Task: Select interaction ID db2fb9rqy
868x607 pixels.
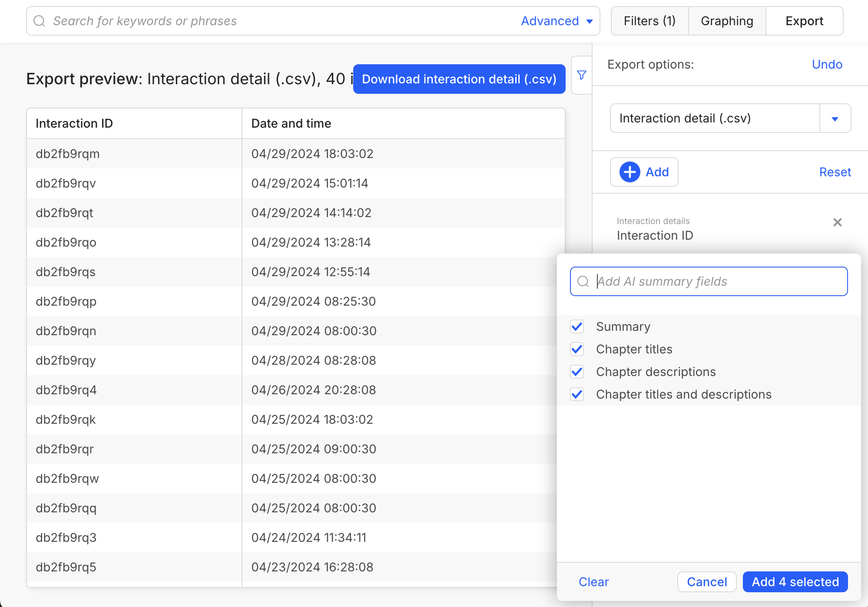Action: pyautogui.click(x=66, y=360)
